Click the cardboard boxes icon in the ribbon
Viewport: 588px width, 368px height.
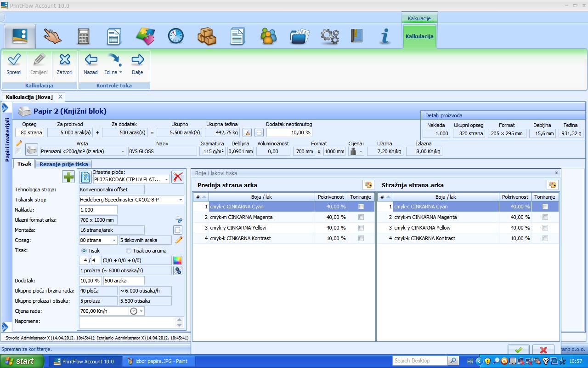(x=207, y=36)
